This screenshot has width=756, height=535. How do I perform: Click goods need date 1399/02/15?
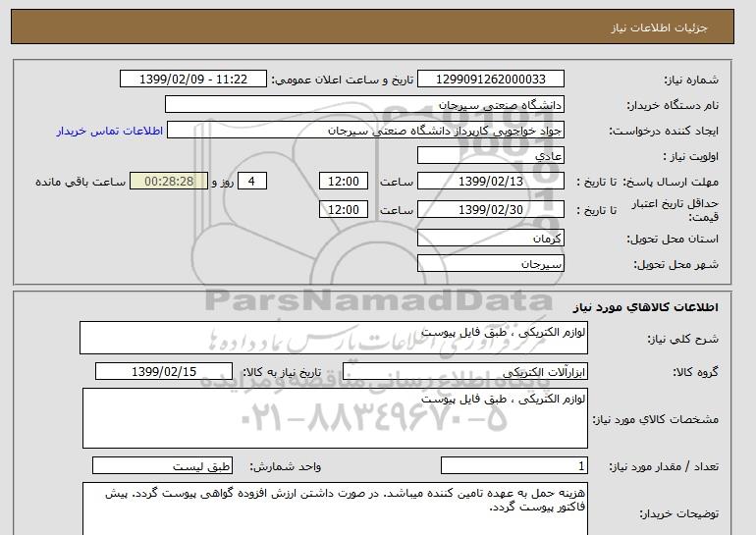tap(164, 372)
